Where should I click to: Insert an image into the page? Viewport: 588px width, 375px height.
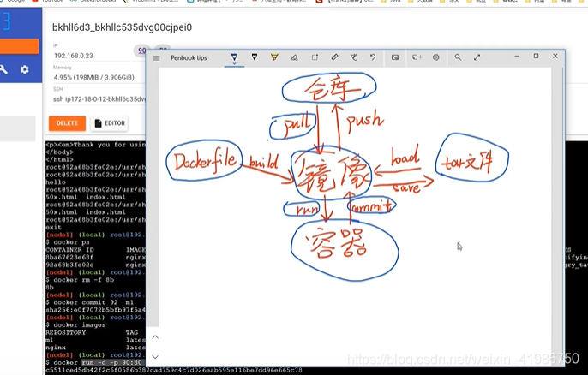pos(395,57)
